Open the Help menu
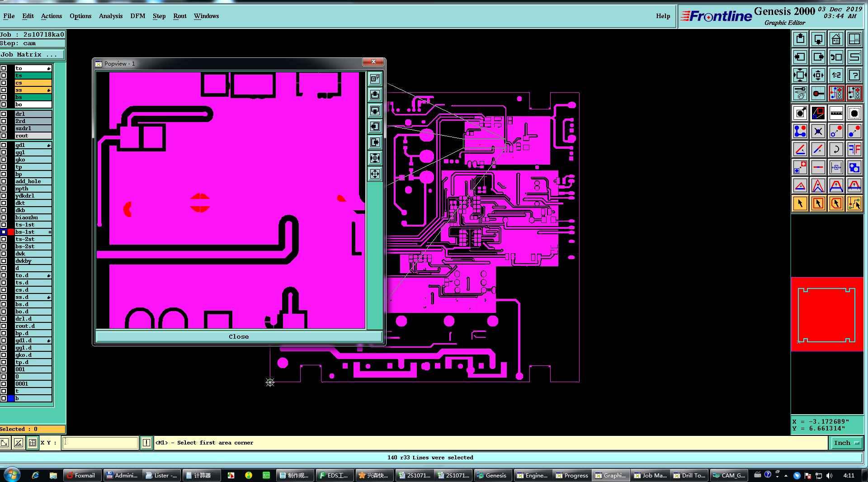This screenshot has height=482, width=868. click(663, 16)
